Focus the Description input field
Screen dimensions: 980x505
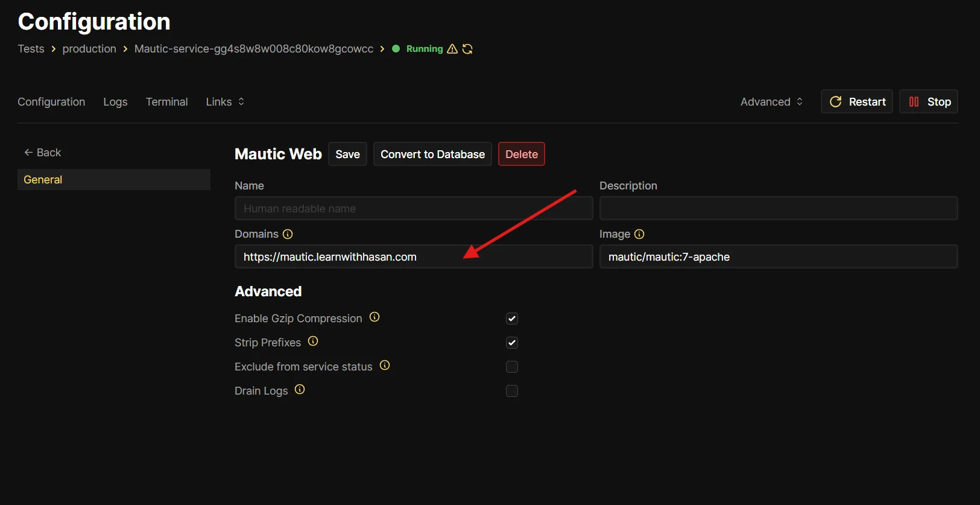[x=779, y=209]
